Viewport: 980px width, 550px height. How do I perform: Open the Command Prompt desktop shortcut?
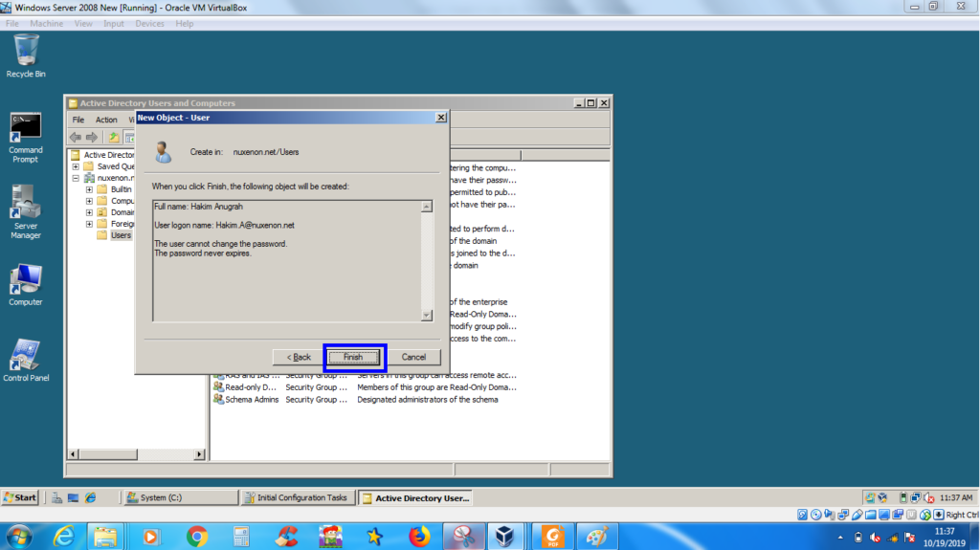click(26, 138)
